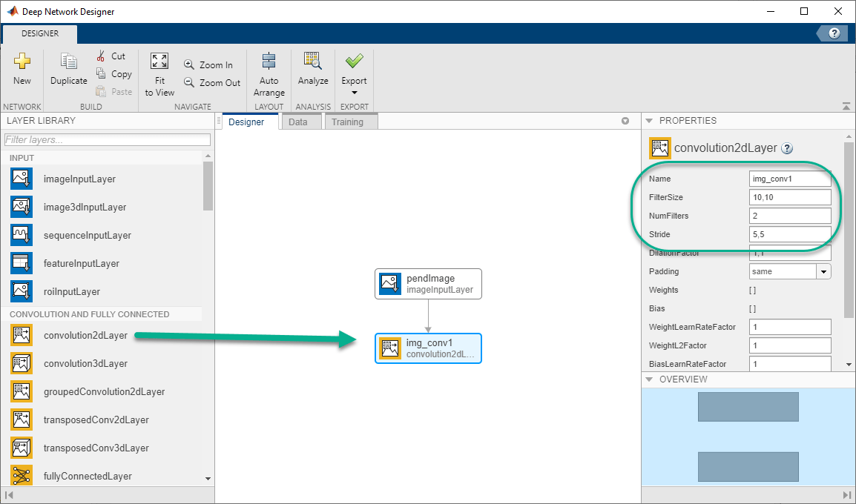Viewport: 856px width, 504px height.
Task: Open convolution2dLayer help documentation icon
Action: tap(787, 148)
